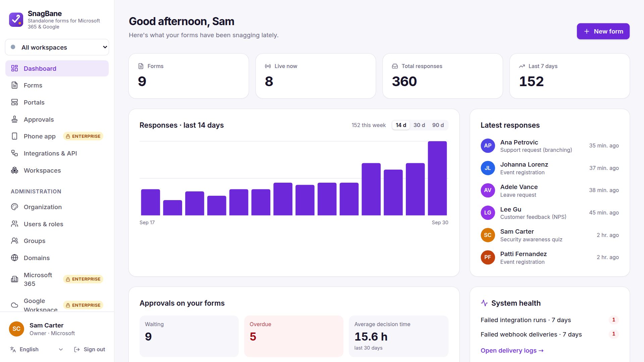Open Domains admin page
This screenshot has height=362, width=644.
tap(57, 258)
